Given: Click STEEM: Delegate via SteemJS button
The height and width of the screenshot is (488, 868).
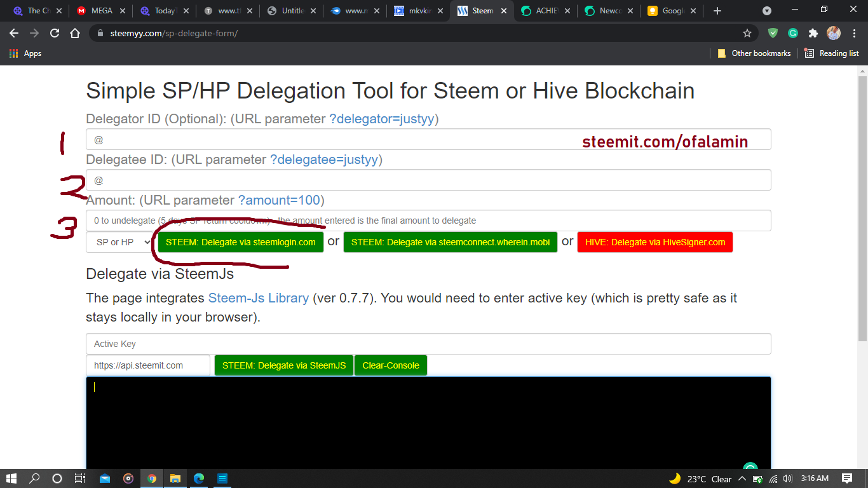Looking at the screenshot, I should (284, 365).
